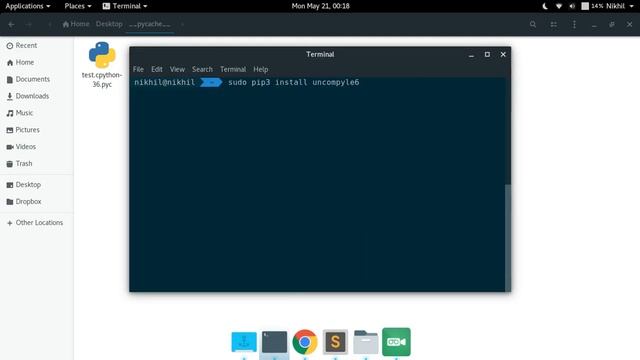The width and height of the screenshot is (640, 360).
Task: Launch Sublime Text from the dock
Action: pyautogui.click(x=335, y=342)
